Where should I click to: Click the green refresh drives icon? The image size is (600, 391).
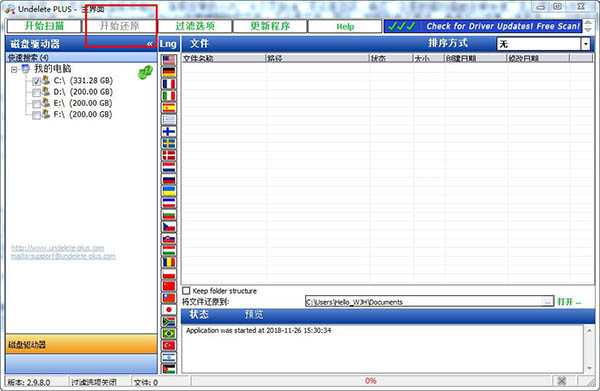(x=145, y=72)
